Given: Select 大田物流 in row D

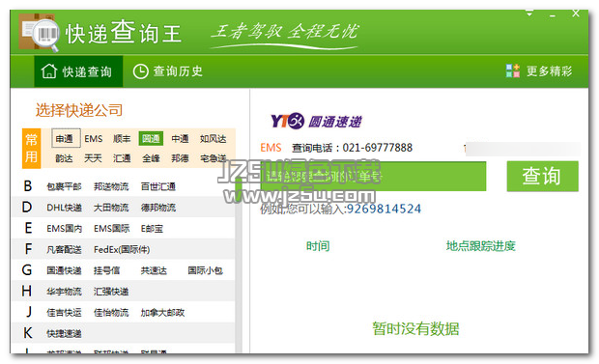Looking at the screenshot, I should [x=111, y=208].
